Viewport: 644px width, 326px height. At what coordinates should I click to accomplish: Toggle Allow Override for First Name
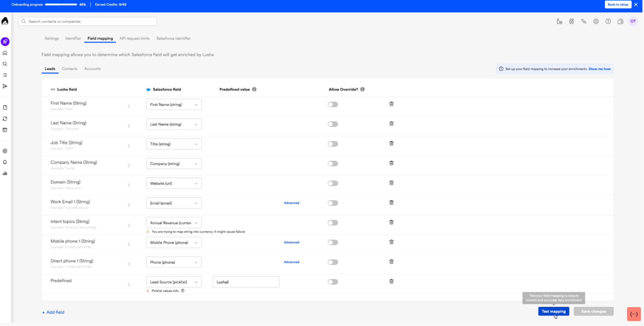pyautogui.click(x=333, y=105)
